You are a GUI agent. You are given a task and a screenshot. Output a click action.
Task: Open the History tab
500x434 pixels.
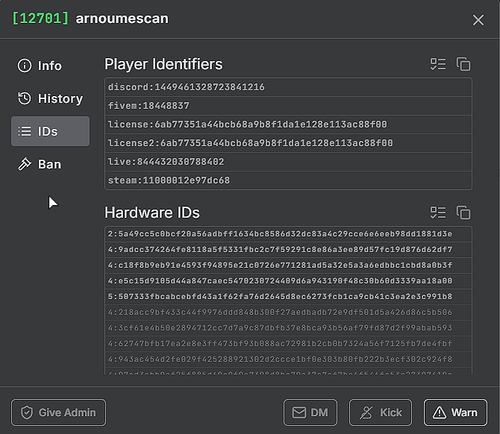pyautogui.click(x=50, y=99)
